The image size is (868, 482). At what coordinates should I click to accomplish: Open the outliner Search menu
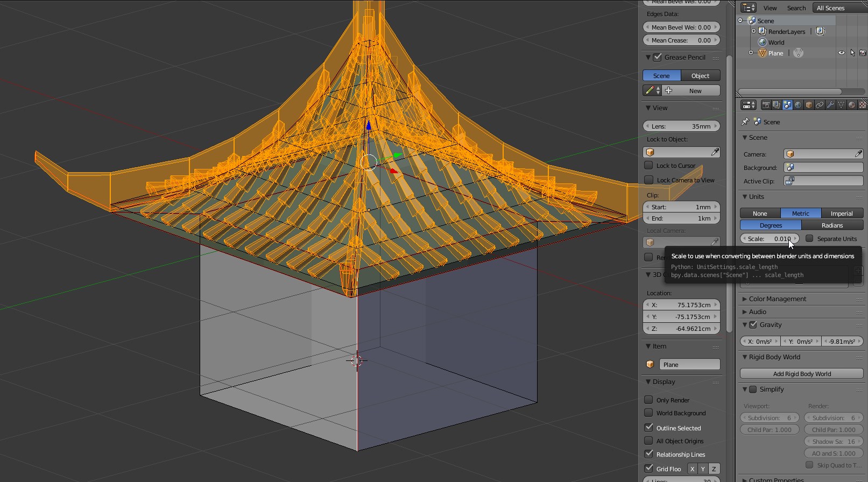796,8
